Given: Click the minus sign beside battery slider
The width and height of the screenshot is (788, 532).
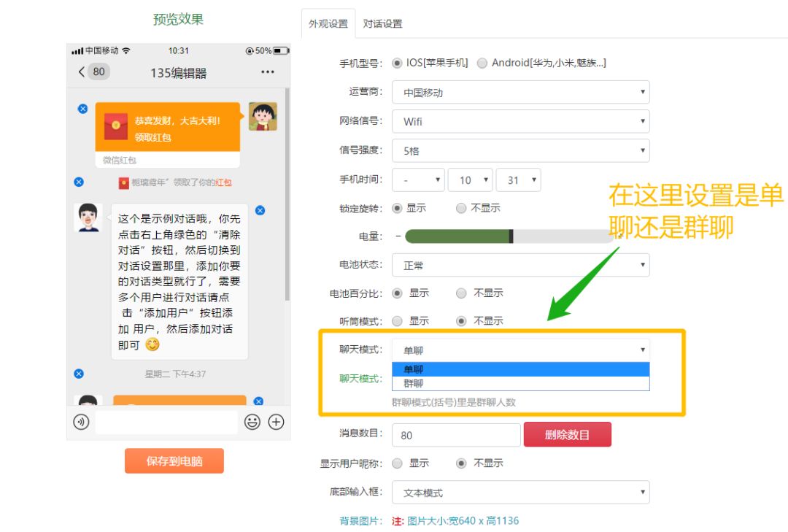Looking at the screenshot, I should tap(398, 236).
